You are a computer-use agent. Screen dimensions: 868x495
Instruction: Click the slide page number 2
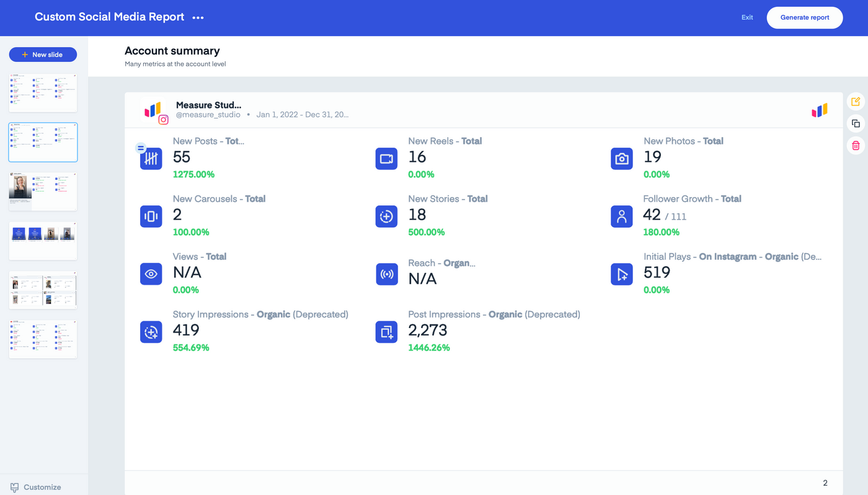click(x=825, y=483)
